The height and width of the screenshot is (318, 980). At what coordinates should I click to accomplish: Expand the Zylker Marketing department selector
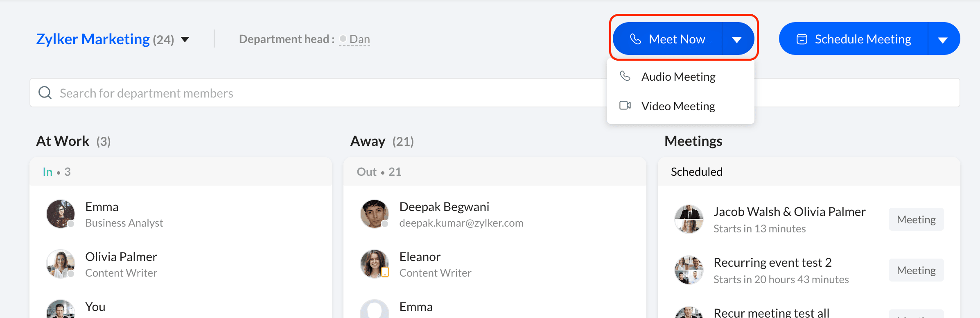coord(185,39)
